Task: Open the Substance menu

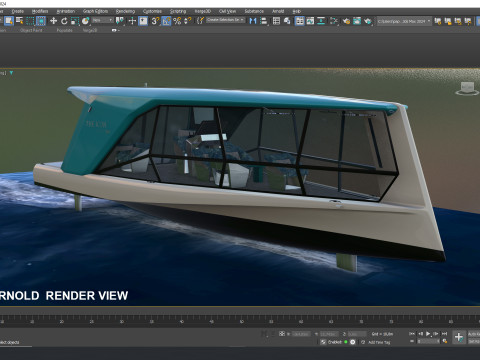Action: tap(254, 11)
